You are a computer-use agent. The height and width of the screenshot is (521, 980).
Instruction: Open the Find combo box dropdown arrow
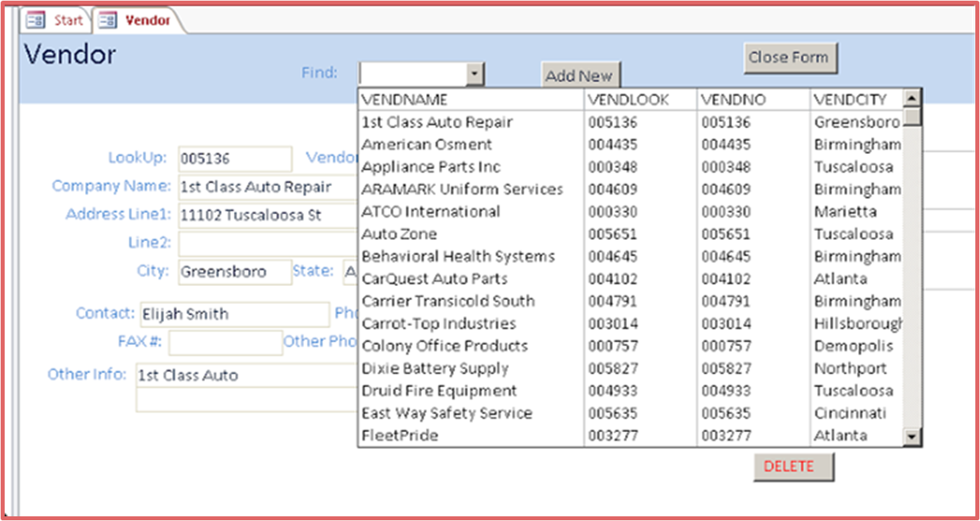(475, 74)
